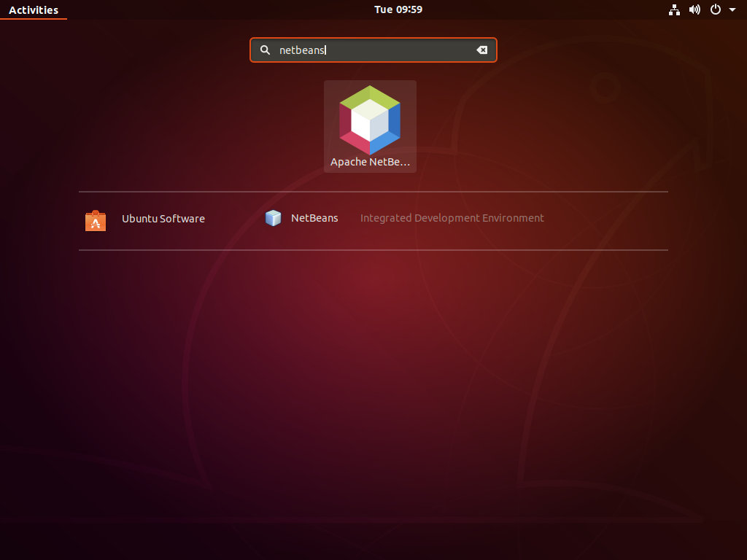Click the power icon in top bar
The width and height of the screenshot is (747, 560).
[715, 9]
